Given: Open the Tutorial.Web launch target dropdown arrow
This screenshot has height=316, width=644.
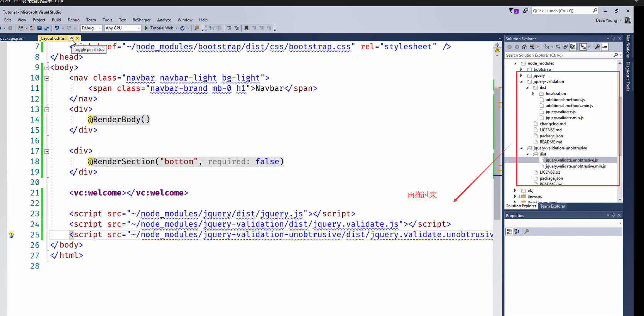Looking at the screenshot, I should click(x=176, y=28).
